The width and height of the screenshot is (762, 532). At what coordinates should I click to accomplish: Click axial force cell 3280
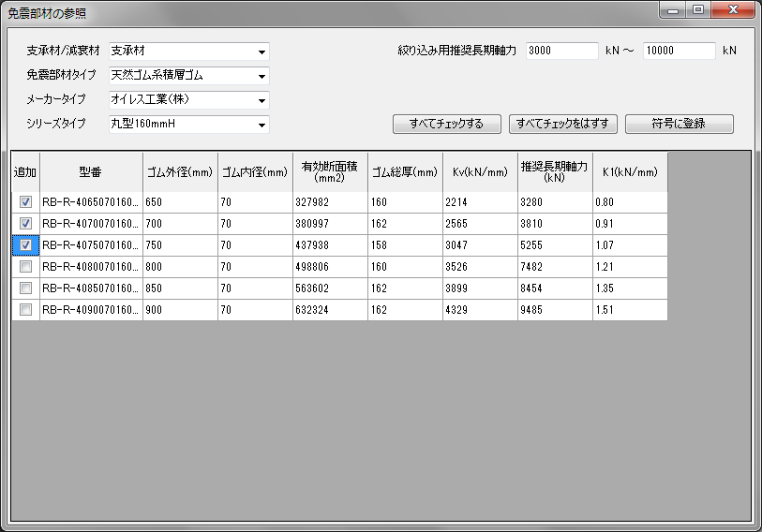[555, 202]
